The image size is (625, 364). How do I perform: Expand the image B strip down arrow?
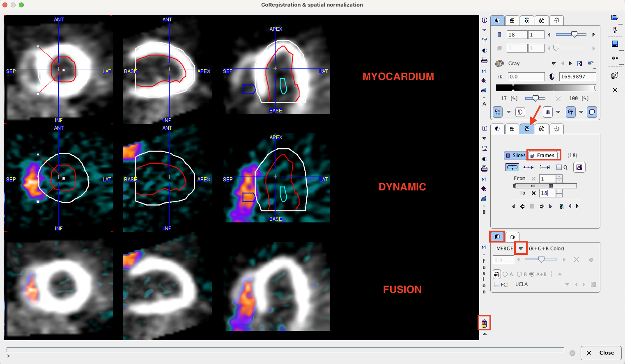[x=484, y=138]
